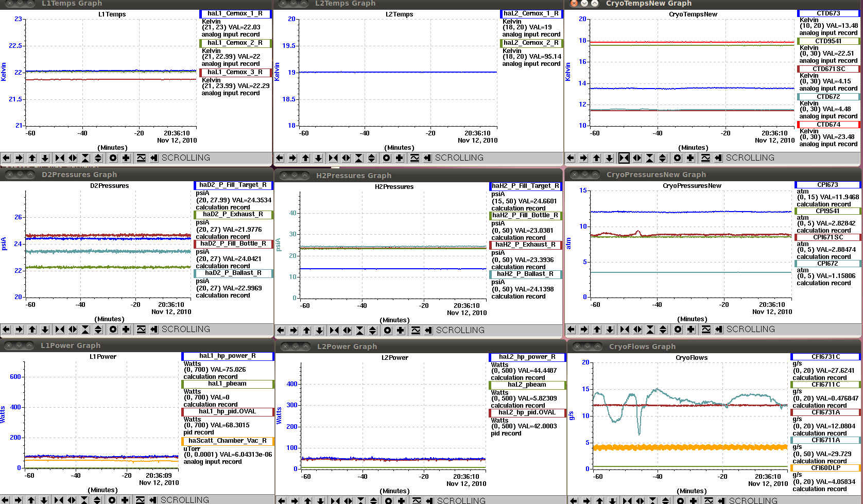Image resolution: width=863 pixels, height=504 pixels.
Task: Shift L1Temps graph up with up arrow
Action: point(32,158)
